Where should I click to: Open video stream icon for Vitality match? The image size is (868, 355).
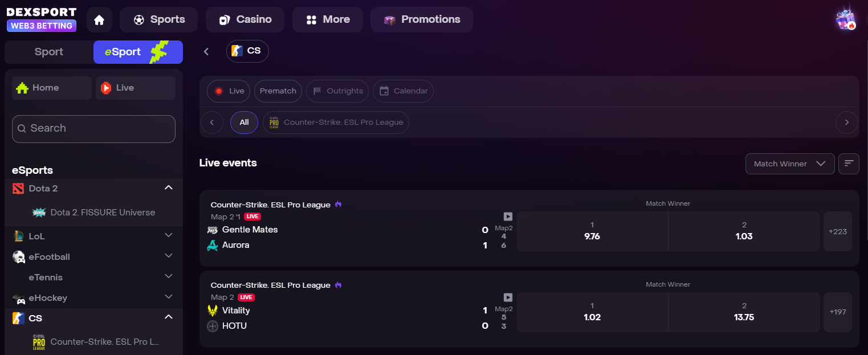pyautogui.click(x=508, y=297)
